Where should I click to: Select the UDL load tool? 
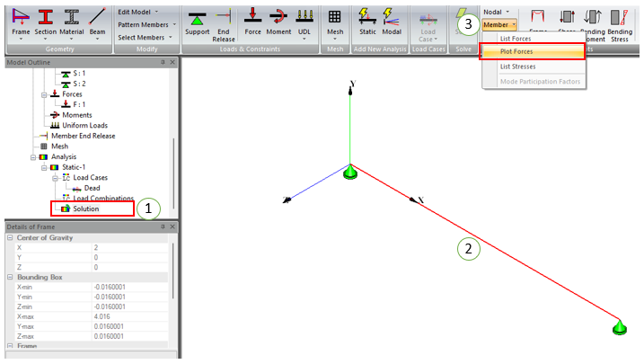coord(304,22)
